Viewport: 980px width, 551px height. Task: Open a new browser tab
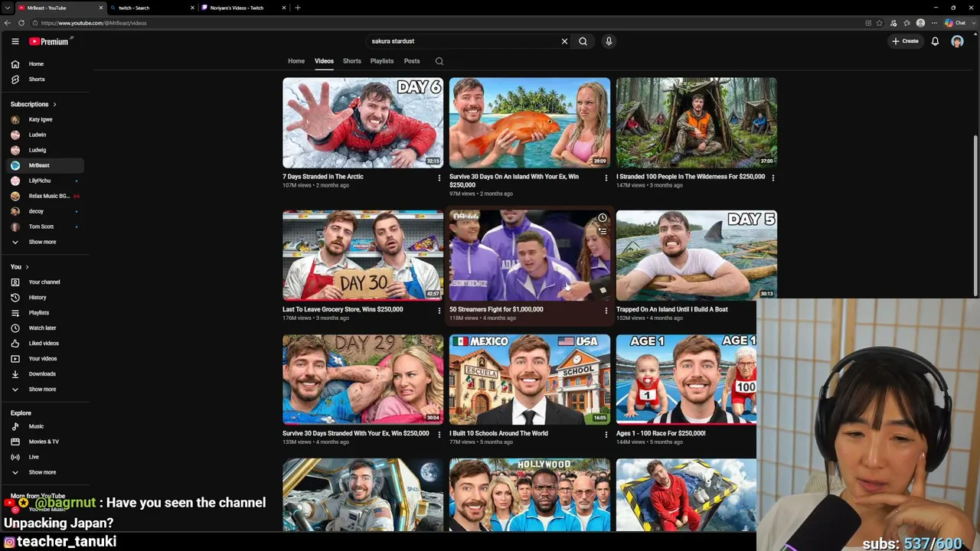point(298,8)
